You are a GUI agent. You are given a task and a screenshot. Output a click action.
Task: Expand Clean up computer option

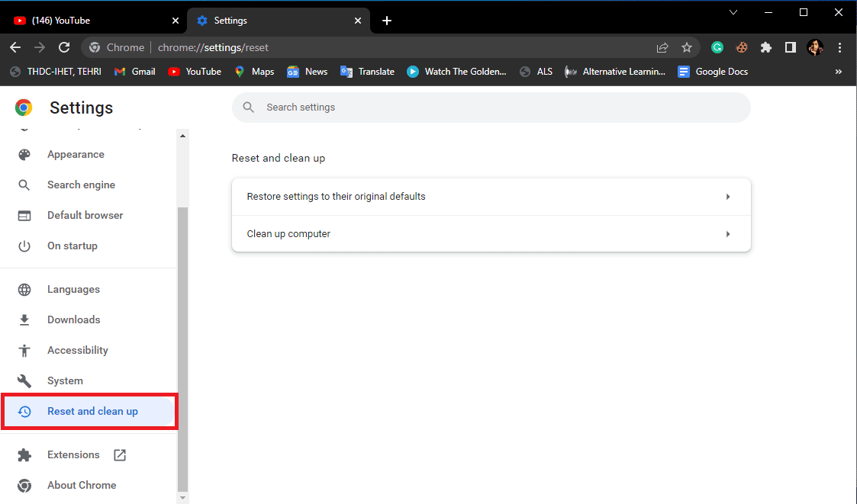[x=491, y=234]
